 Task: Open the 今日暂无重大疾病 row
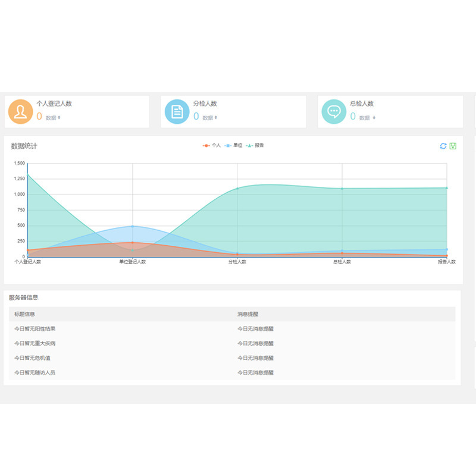pyautogui.click(x=232, y=343)
